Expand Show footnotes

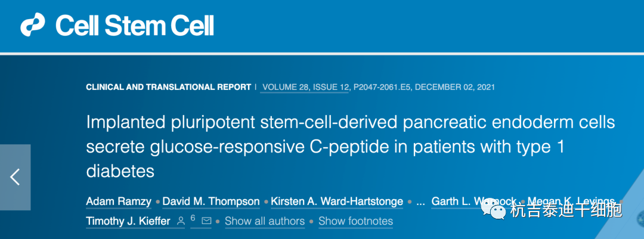[x=355, y=221]
